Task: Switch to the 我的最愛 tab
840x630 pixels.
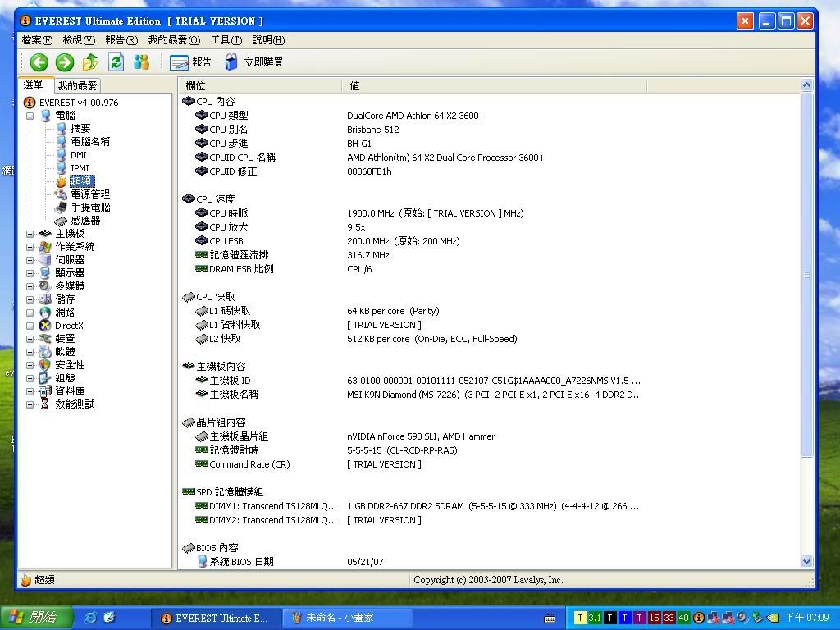Action: pyautogui.click(x=78, y=85)
